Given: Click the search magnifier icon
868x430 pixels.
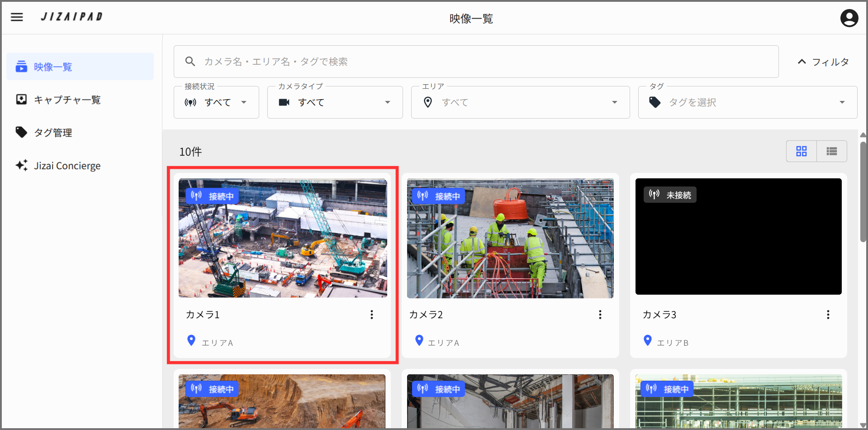Looking at the screenshot, I should tap(190, 62).
